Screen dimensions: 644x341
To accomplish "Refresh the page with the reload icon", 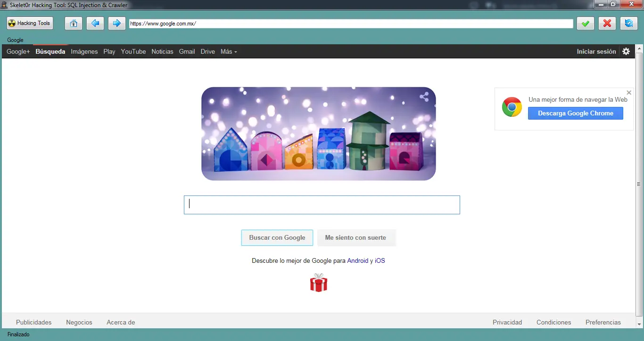I will pos(629,23).
